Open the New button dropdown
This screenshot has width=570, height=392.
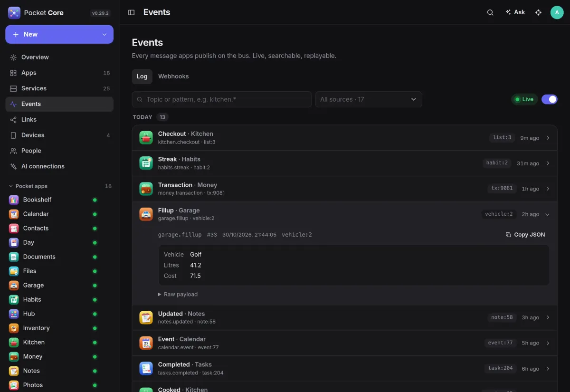pyautogui.click(x=104, y=34)
